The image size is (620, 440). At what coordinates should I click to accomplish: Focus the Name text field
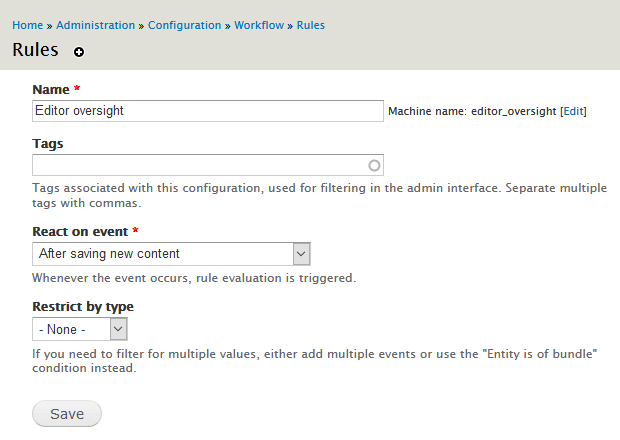(207, 111)
